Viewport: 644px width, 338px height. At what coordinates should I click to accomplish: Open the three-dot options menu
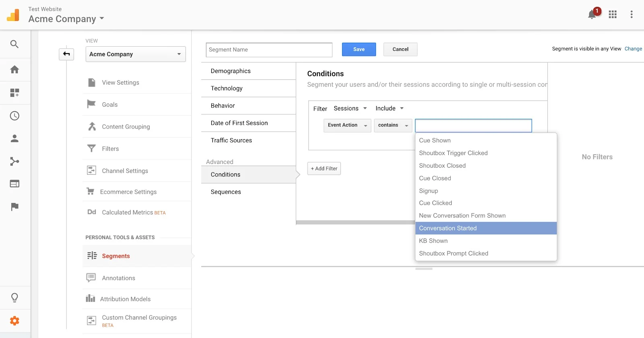(631, 15)
